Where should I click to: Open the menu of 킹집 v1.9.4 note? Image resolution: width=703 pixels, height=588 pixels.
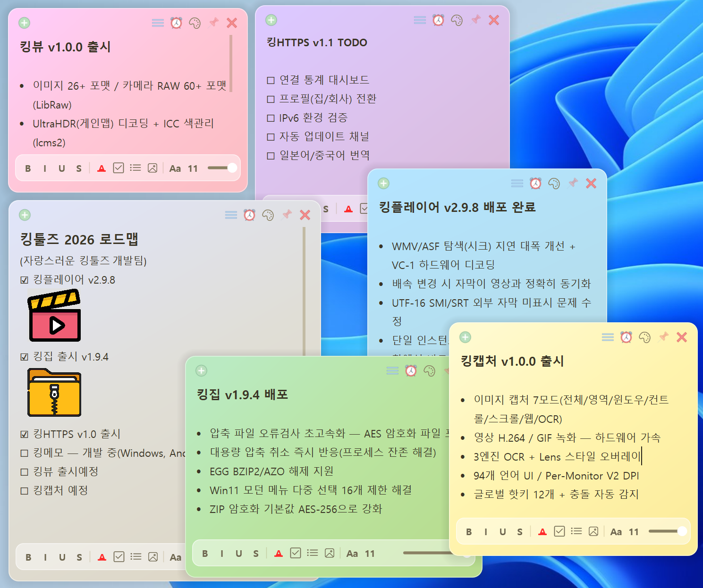(x=392, y=371)
